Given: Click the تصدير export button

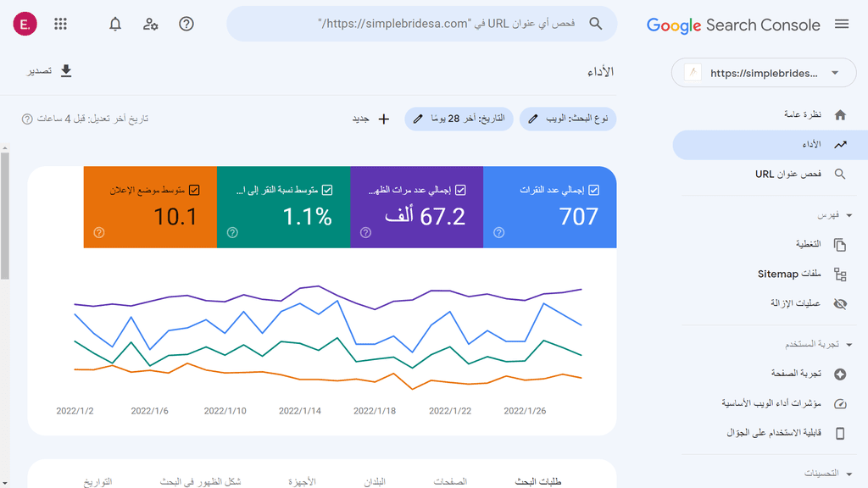Looking at the screenshot, I should pos(50,71).
